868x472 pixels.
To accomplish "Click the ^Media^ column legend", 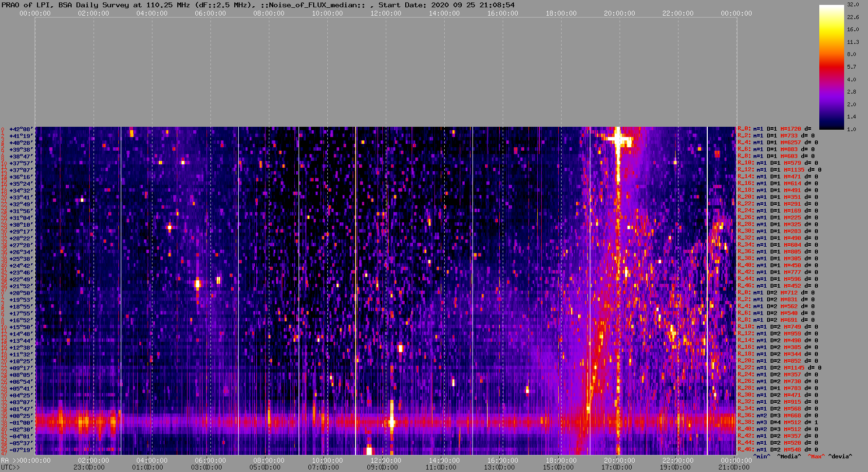I will (789, 456).
